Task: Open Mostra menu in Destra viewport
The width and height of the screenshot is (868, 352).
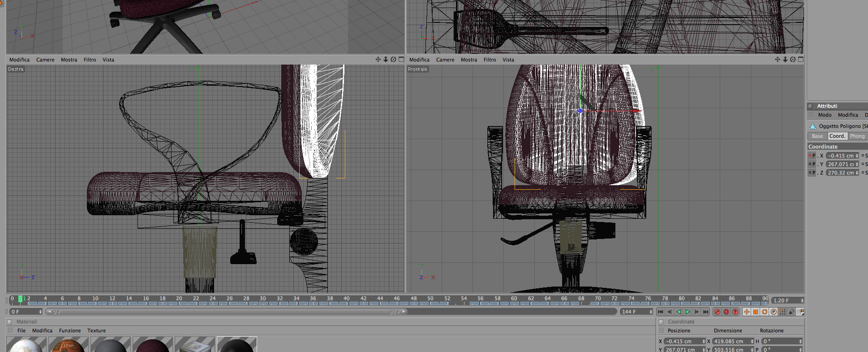Action: tap(69, 60)
